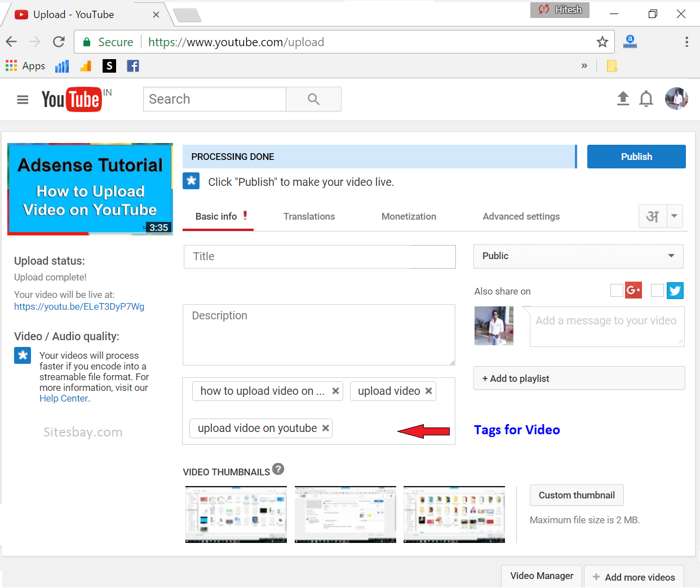Expand the language input dropdown arrow
700x588 pixels.
pos(675,216)
